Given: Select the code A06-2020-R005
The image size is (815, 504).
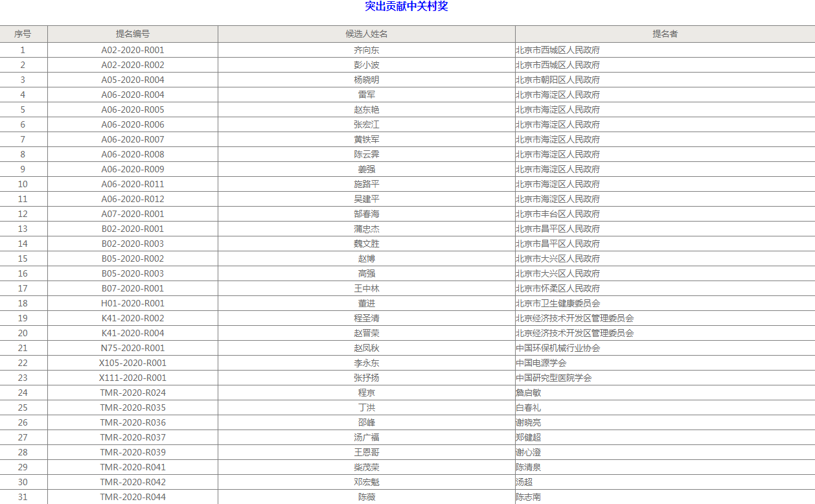Looking at the screenshot, I should click(x=133, y=109).
